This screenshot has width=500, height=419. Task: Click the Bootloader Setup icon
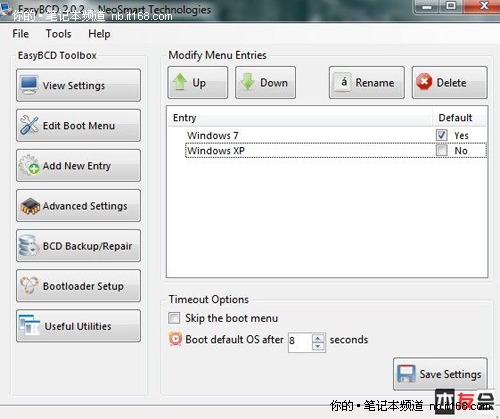[29, 286]
